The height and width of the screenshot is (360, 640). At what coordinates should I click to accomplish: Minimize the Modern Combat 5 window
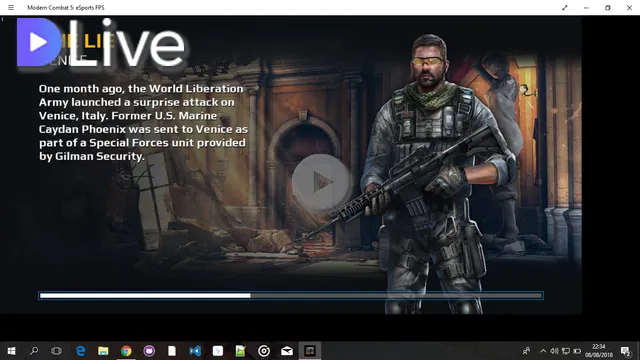pos(586,8)
